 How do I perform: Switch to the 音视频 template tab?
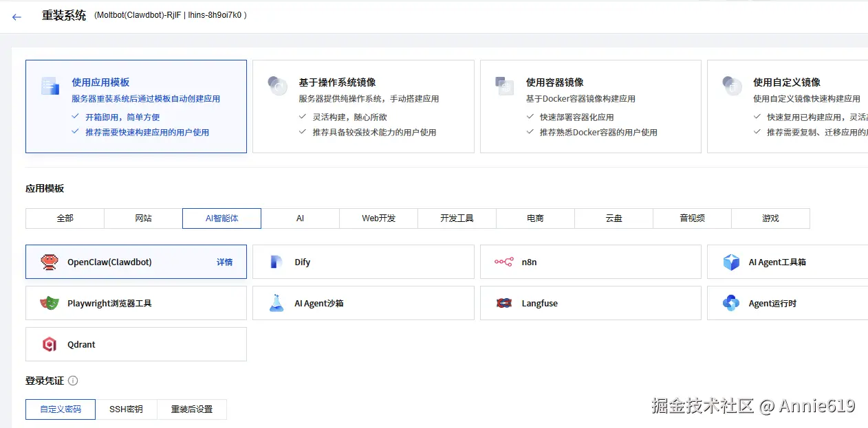[x=692, y=218]
